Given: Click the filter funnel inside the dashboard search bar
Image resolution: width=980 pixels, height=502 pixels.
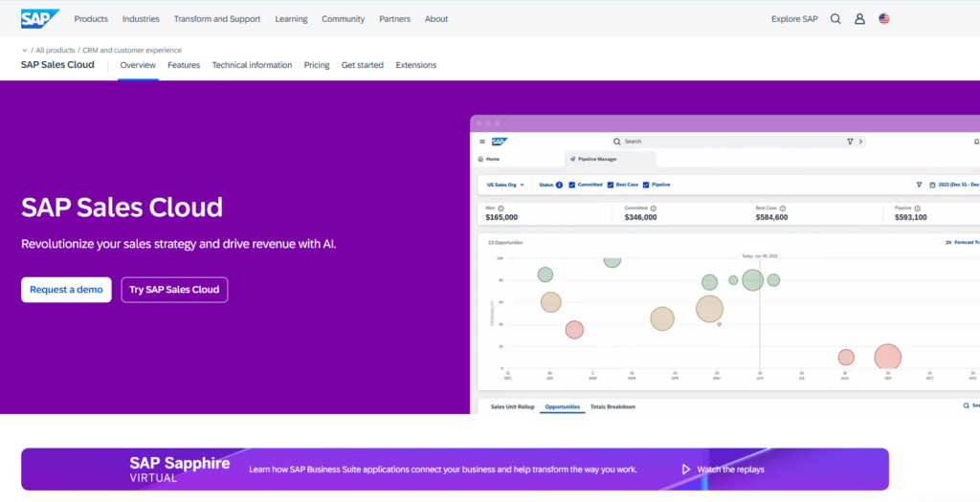Looking at the screenshot, I should point(850,142).
